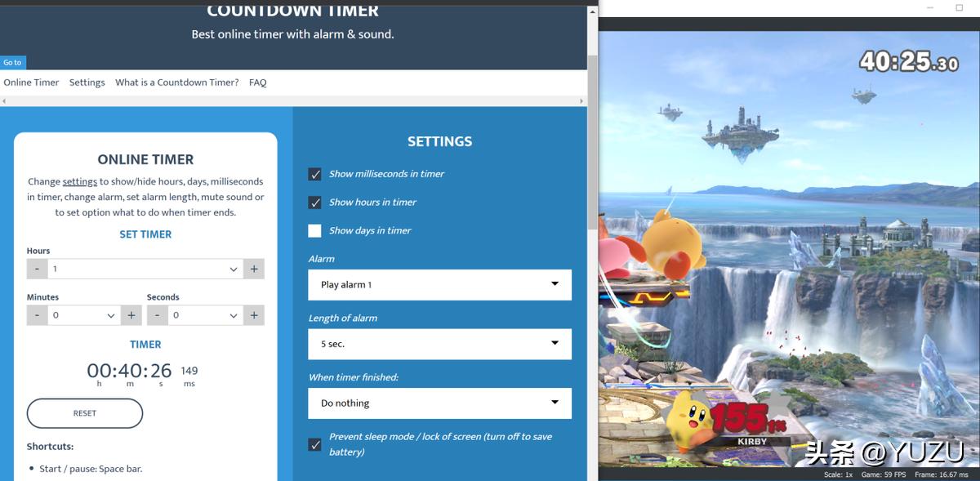980x481 pixels.
Task: Open the FAQ navigation item
Action: pos(258,82)
